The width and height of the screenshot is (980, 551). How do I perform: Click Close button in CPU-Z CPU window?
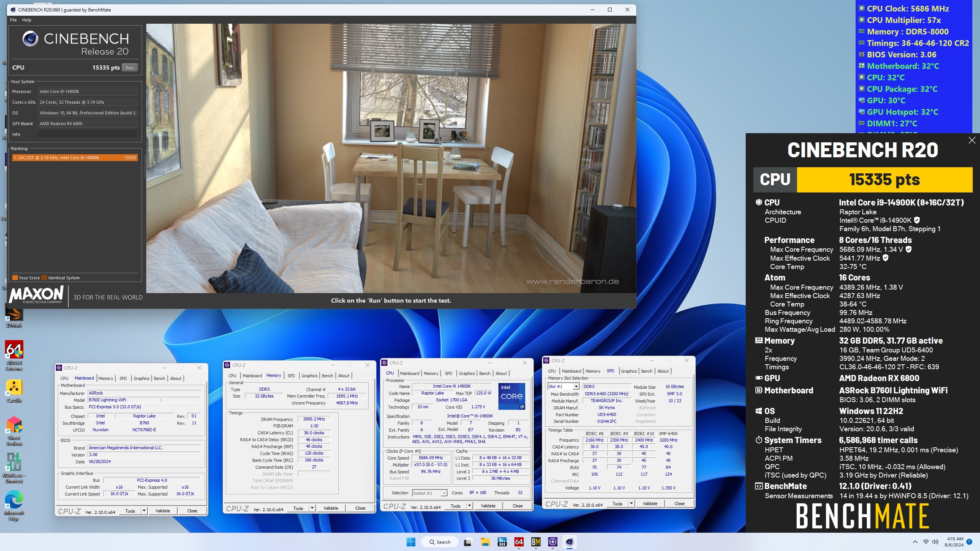coord(518,506)
